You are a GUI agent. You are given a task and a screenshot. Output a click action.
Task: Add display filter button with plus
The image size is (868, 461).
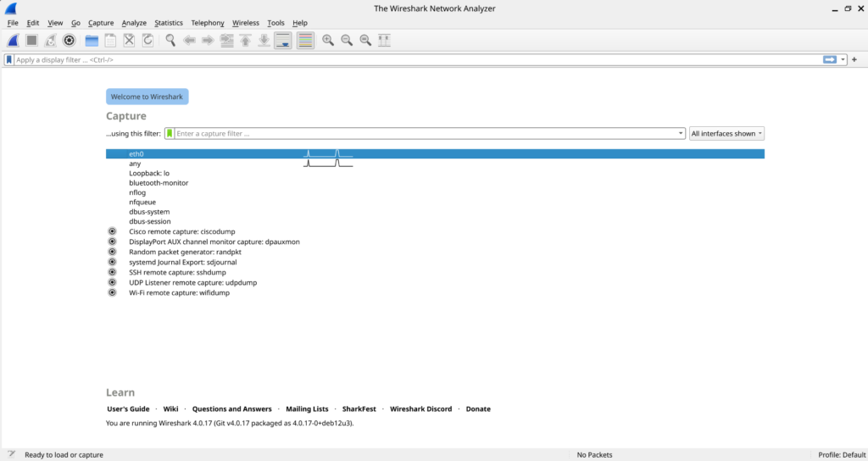[x=854, y=60]
